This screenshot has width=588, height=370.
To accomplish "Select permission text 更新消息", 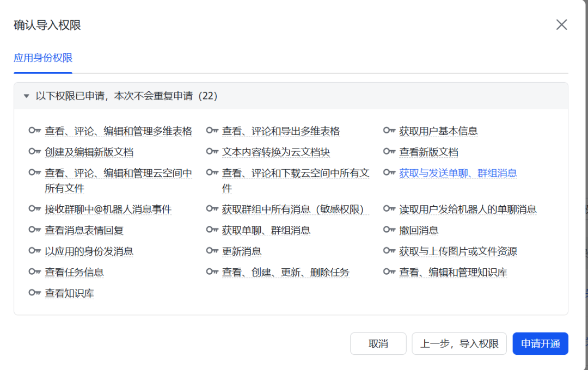I will 242,251.
